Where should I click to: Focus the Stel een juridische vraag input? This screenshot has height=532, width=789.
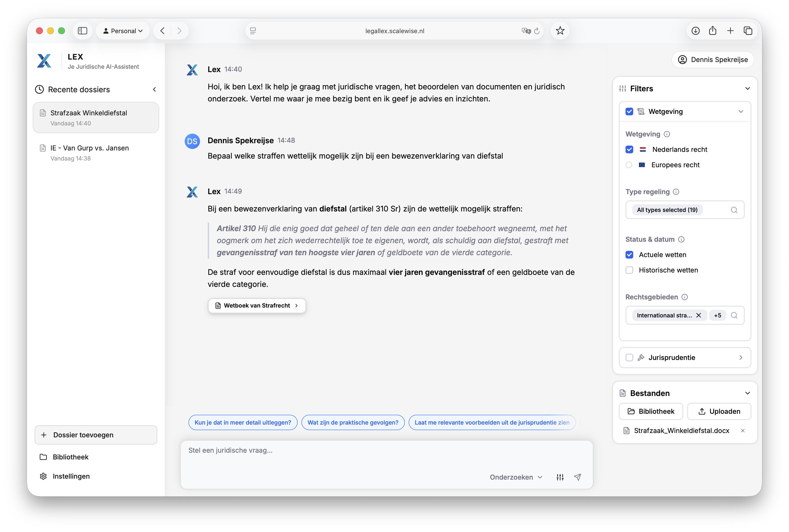[x=386, y=451]
